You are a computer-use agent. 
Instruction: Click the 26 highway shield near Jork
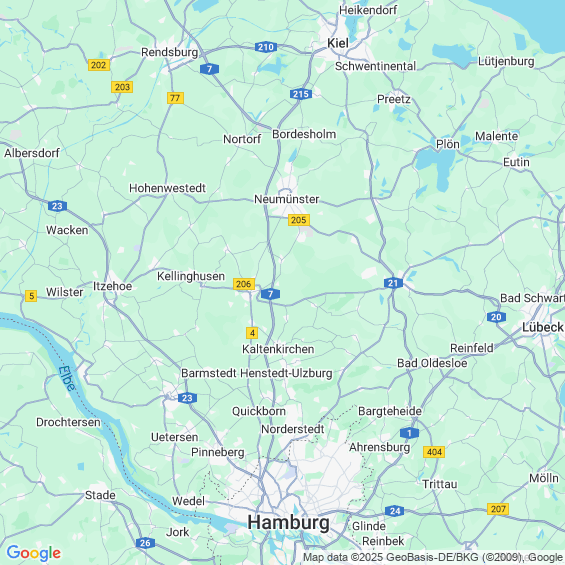click(x=145, y=543)
